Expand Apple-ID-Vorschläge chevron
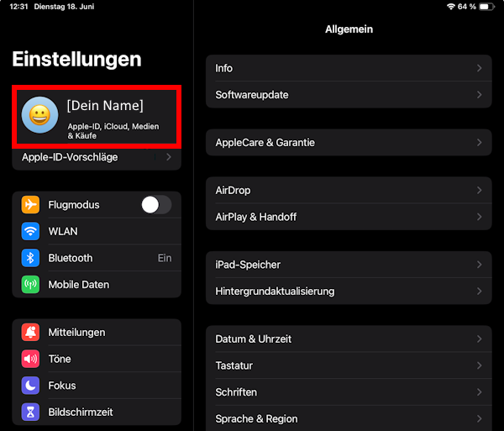Screen dimensions: 504x431 click(169, 157)
